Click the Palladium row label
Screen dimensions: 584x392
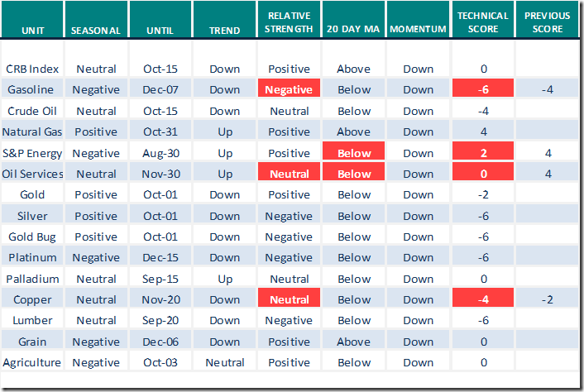click(32, 279)
